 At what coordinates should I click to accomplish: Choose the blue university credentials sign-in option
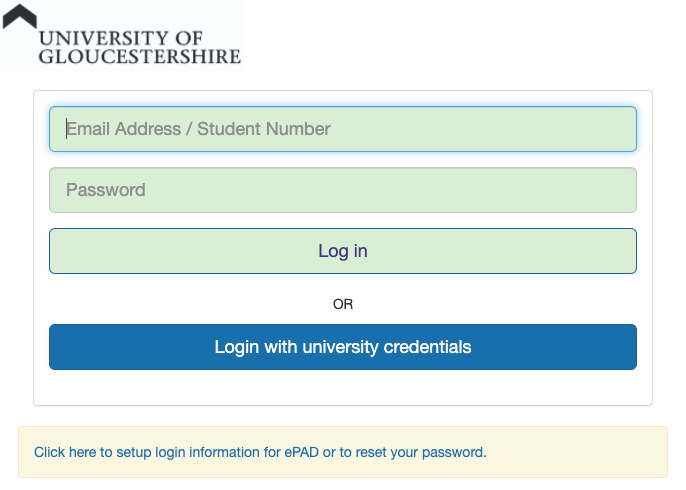pos(343,347)
